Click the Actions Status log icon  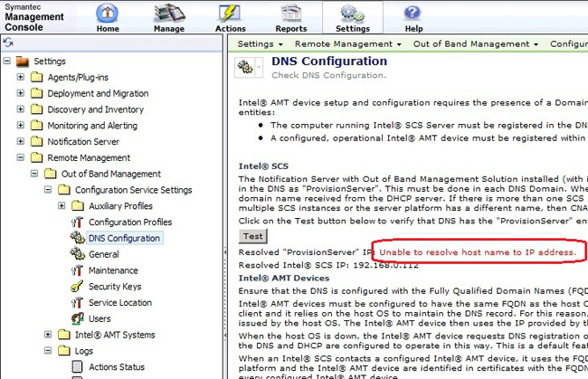(77, 367)
